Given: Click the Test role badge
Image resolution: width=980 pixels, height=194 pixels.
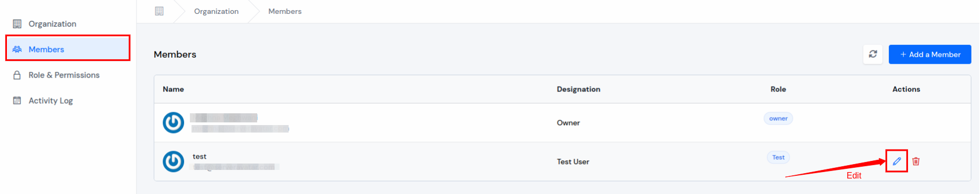Looking at the screenshot, I should [778, 157].
